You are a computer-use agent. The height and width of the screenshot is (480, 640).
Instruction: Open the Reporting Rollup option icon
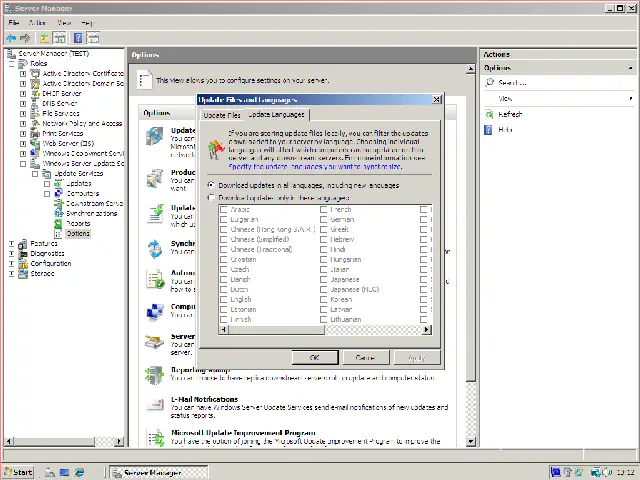(x=155, y=375)
